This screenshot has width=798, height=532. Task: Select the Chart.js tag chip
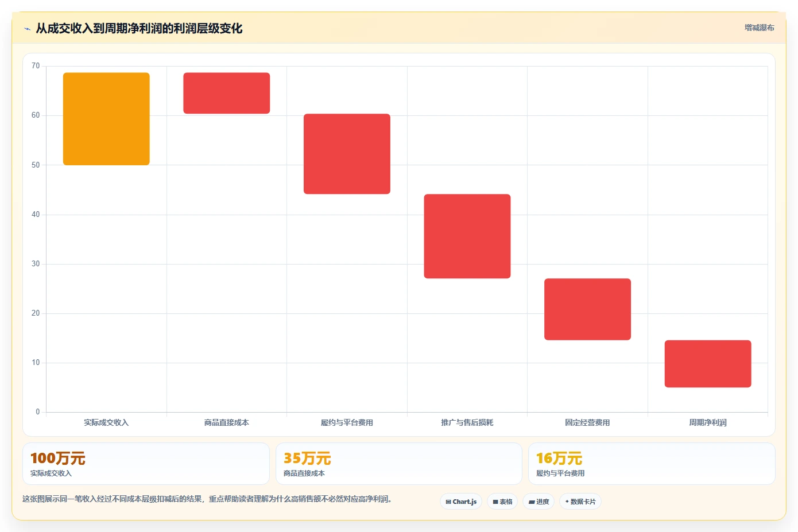461,502
